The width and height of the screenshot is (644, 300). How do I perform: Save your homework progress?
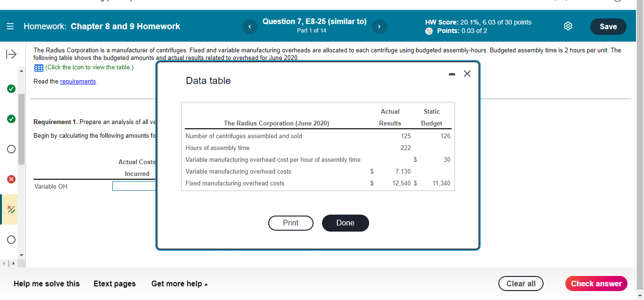point(608,26)
